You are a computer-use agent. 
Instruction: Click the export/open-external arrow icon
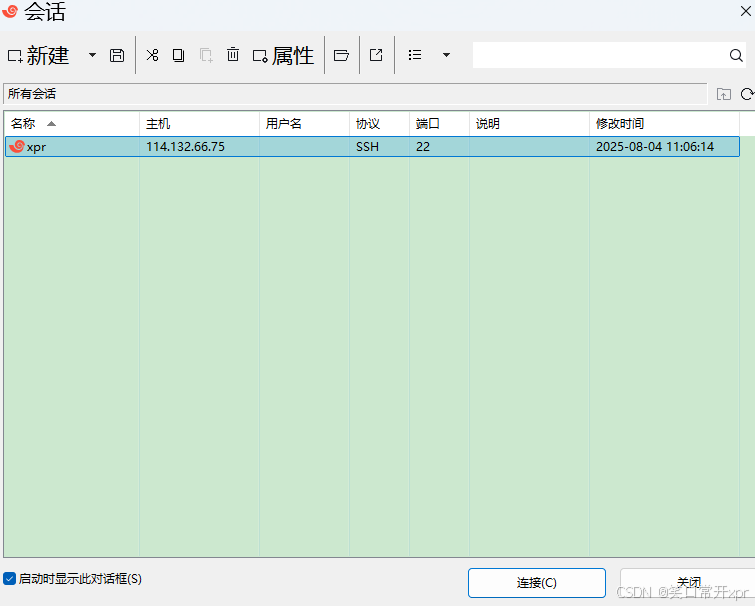pyautogui.click(x=376, y=56)
